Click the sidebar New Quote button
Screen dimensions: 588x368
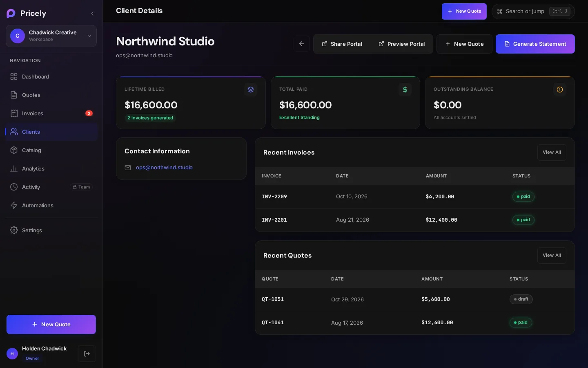click(51, 324)
